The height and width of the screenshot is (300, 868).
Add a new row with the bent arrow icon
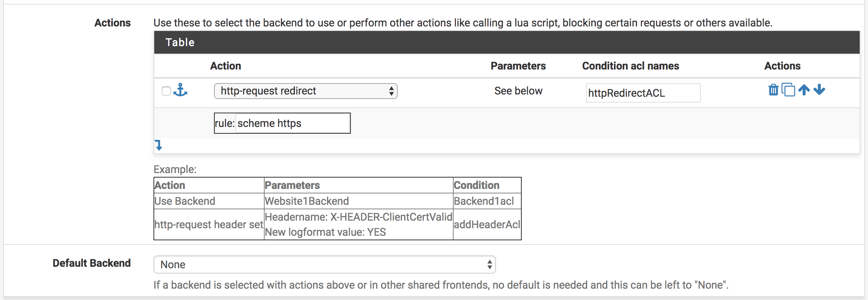click(x=159, y=145)
